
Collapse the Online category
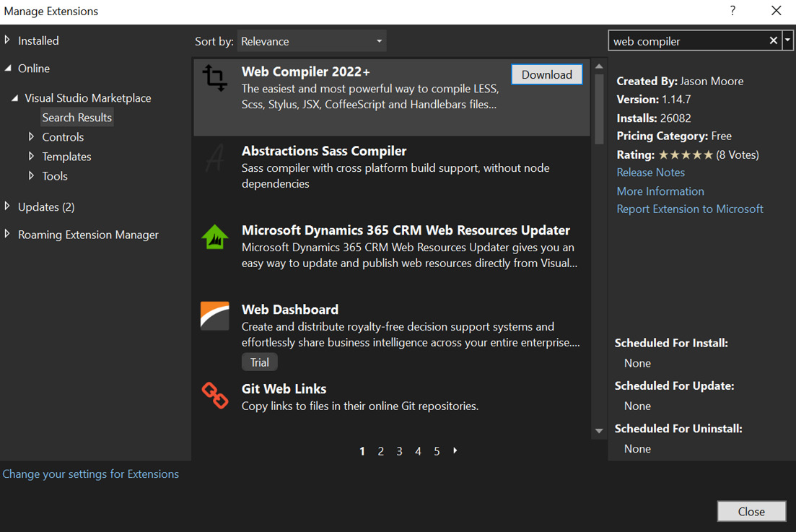tap(8, 68)
